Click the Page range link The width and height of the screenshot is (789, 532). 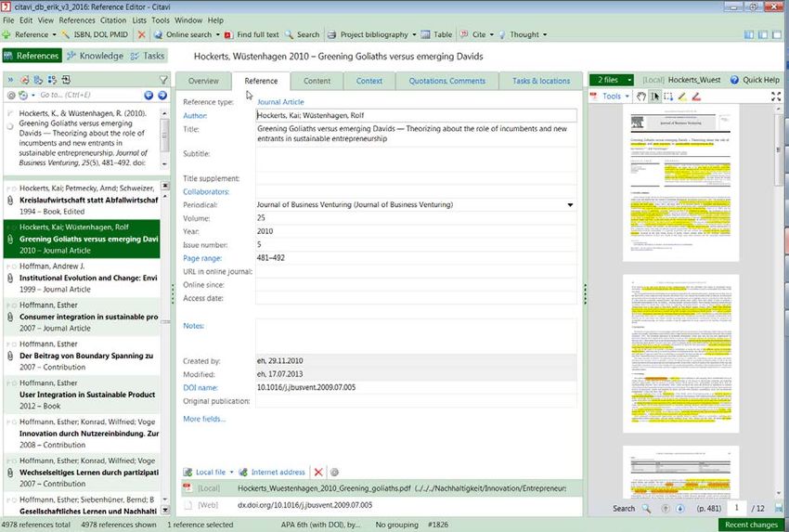click(202, 258)
